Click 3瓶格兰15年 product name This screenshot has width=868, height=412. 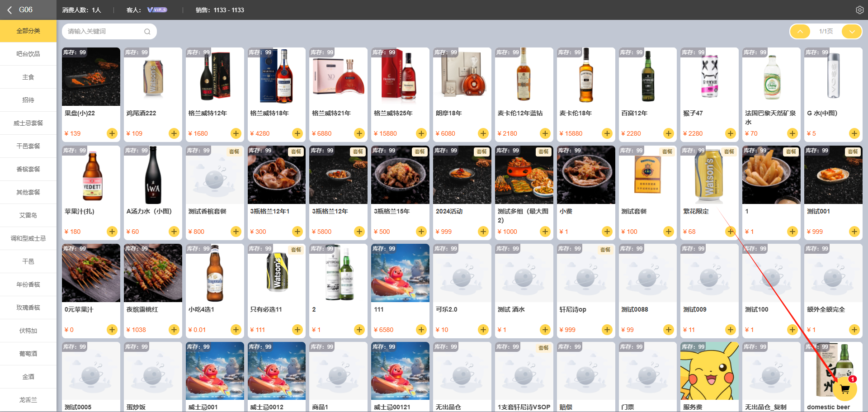(x=392, y=211)
